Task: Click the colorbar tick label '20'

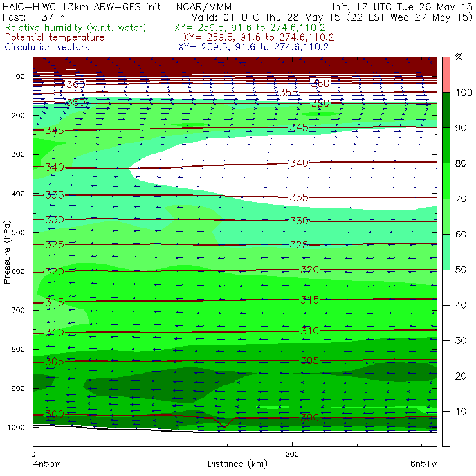Action: point(461,376)
